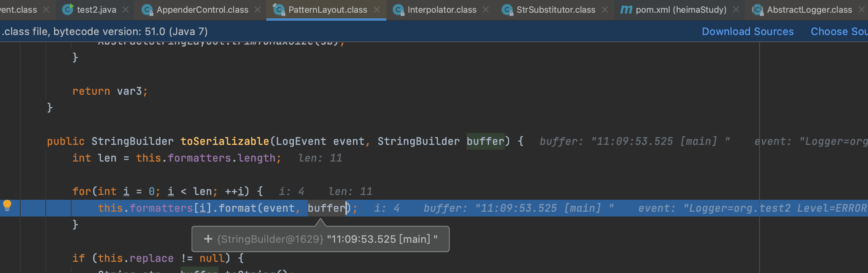868x273 pixels.
Task: Close the StrSubstitutor.class tab
Action: (605, 10)
